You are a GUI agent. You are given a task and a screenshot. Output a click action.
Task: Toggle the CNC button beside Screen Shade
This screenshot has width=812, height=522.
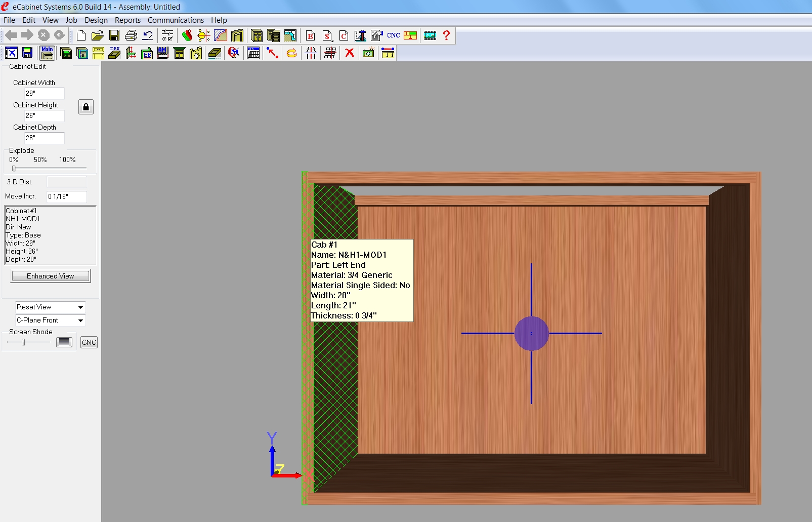[x=89, y=342]
